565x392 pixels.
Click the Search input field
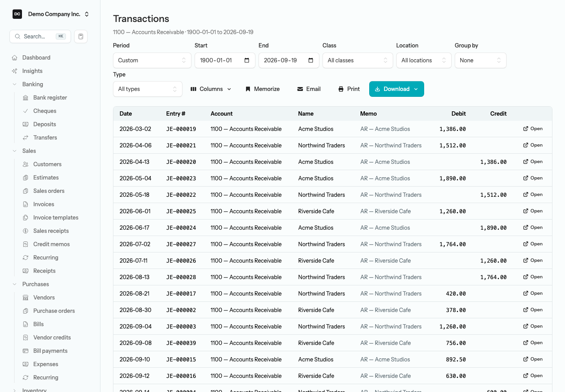(x=40, y=36)
